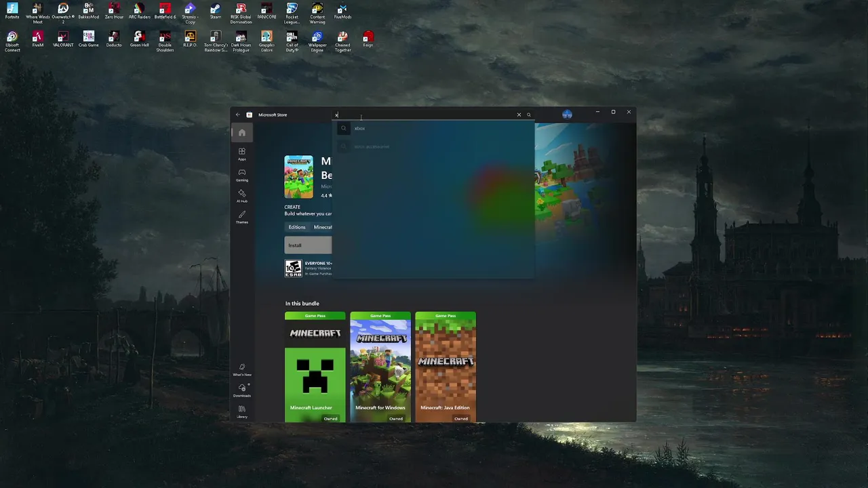
Task: Open Library in Store sidebar
Action: [242, 411]
